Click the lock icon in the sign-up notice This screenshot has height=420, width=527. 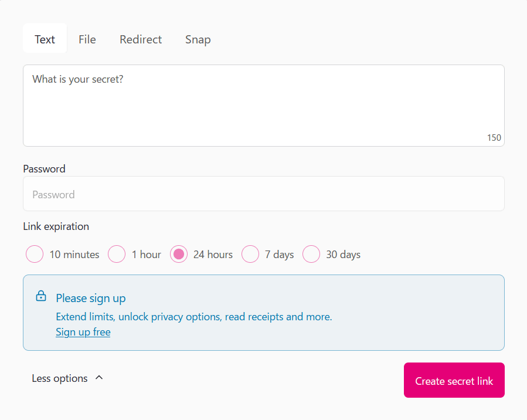(x=41, y=296)
